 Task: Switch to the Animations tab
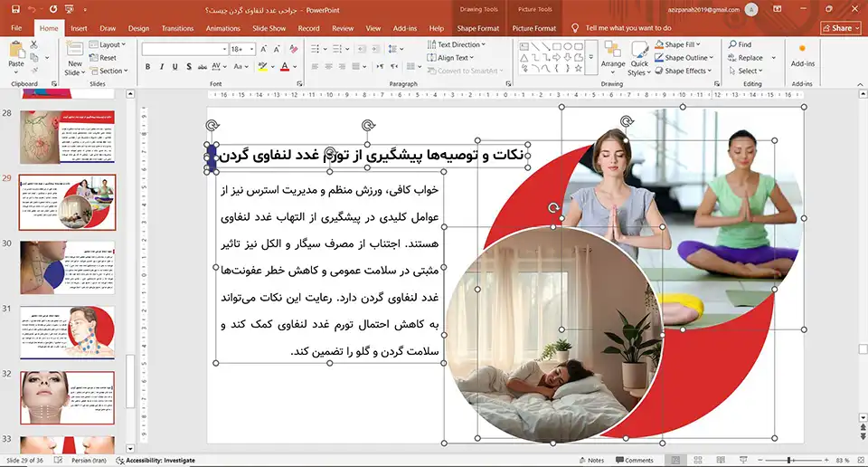click(223, 28)
